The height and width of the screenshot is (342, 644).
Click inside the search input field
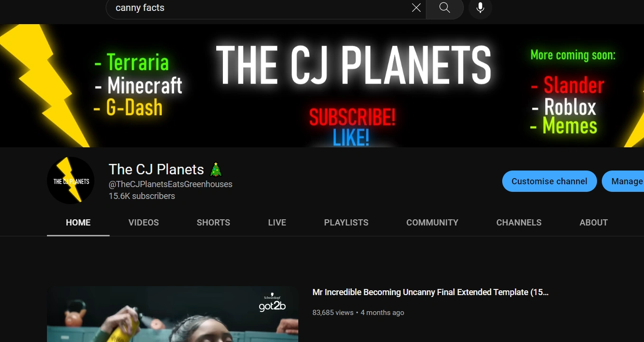click(x=261, y=8)
